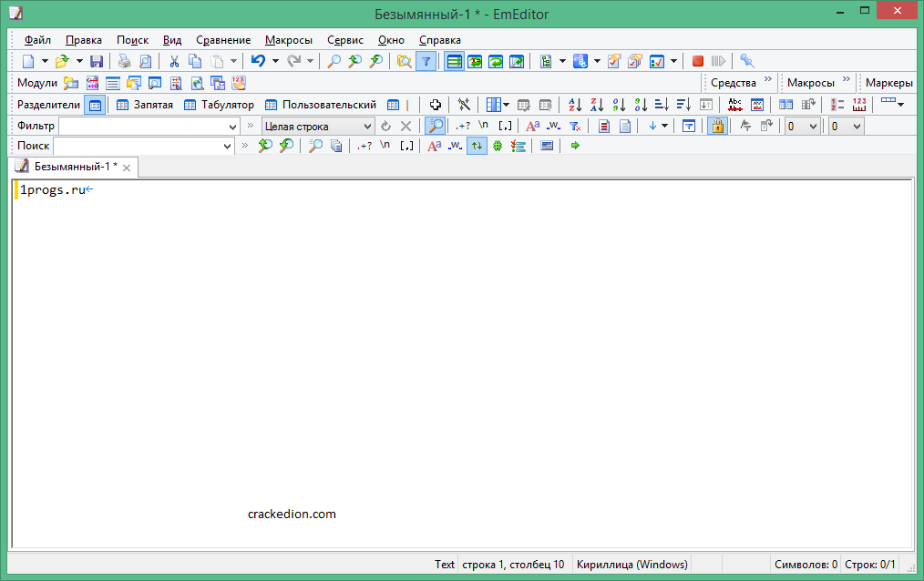Click the Запятая separator button
This screenshot has width=924, height=581.
tap(145, 105)
